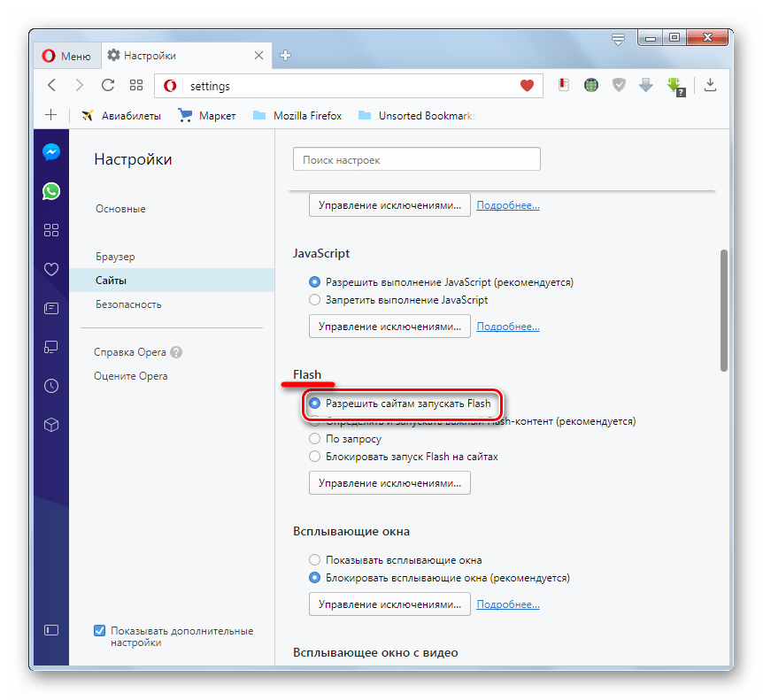Go forward with the forward arrow
The width and height of the screenshot is (763, 700).
(x=80, y=85)
